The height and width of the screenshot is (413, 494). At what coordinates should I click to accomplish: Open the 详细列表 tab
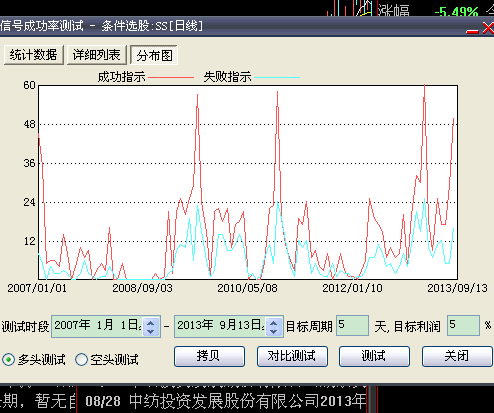97,55
